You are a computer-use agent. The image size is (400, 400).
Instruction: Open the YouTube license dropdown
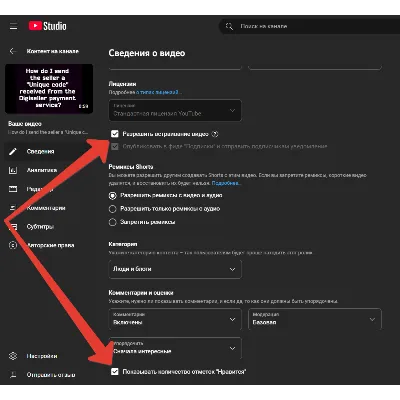(x=175, y=110)
